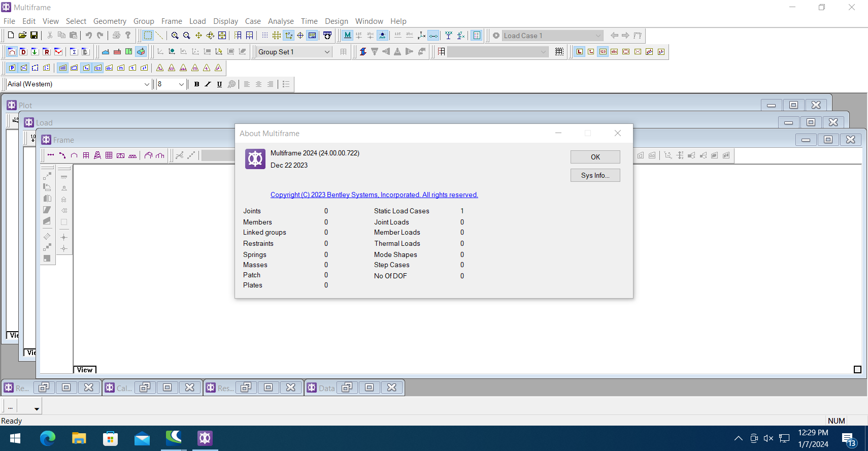
Task: Toggle the rendered 3D view button
Action: click(x=141, y=51)
